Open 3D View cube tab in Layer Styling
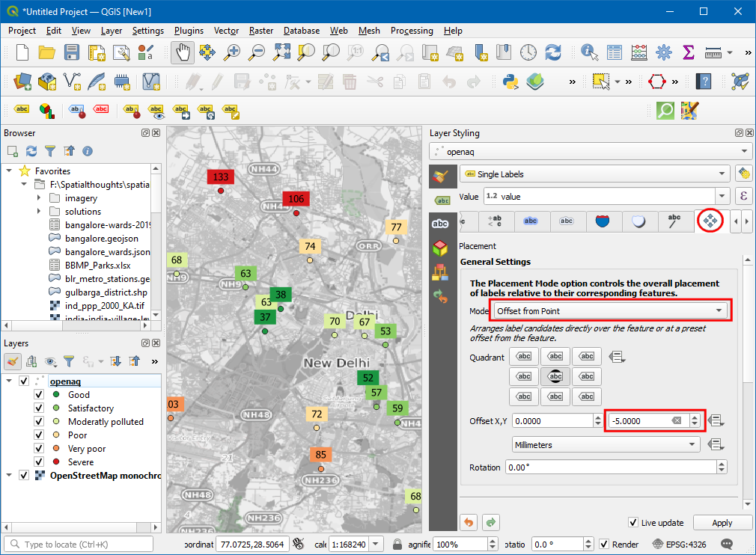This screenshot has height=555, width=756. pyautogui.click(x=440, y=248)
